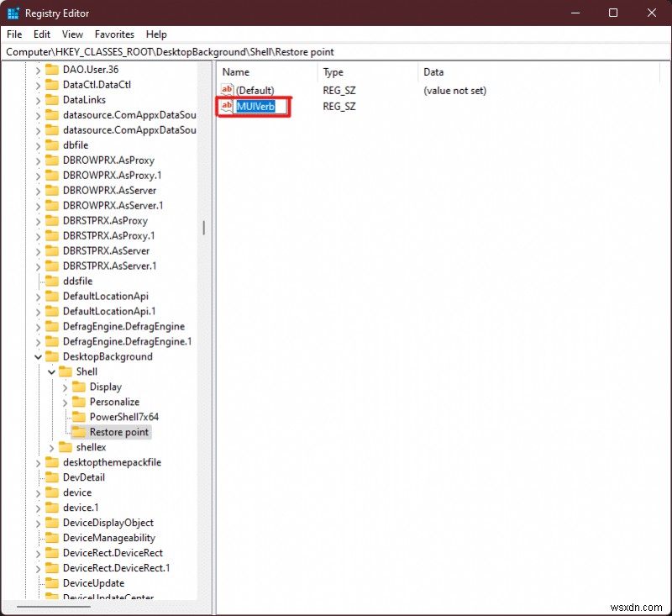This screenshot has width=672, height=616.
Task: Click the string value icon beside MUIVerb
Action: click(x=226, y=106)
